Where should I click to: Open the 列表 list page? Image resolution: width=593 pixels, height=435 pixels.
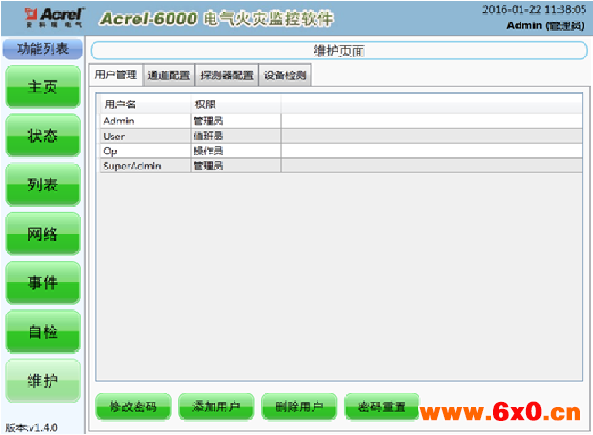coord(43,185)
